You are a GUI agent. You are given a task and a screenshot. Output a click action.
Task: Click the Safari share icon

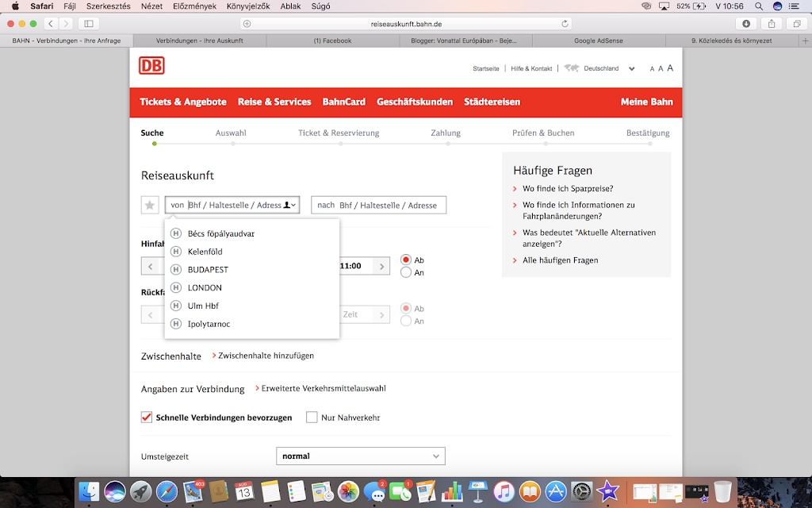click(x=771, y=24)
